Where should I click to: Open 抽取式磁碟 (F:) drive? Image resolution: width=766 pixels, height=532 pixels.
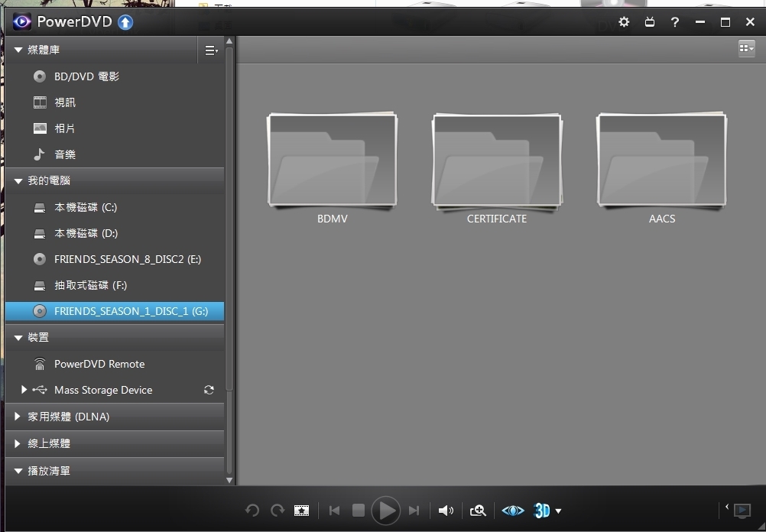click(x=115, y=285)
